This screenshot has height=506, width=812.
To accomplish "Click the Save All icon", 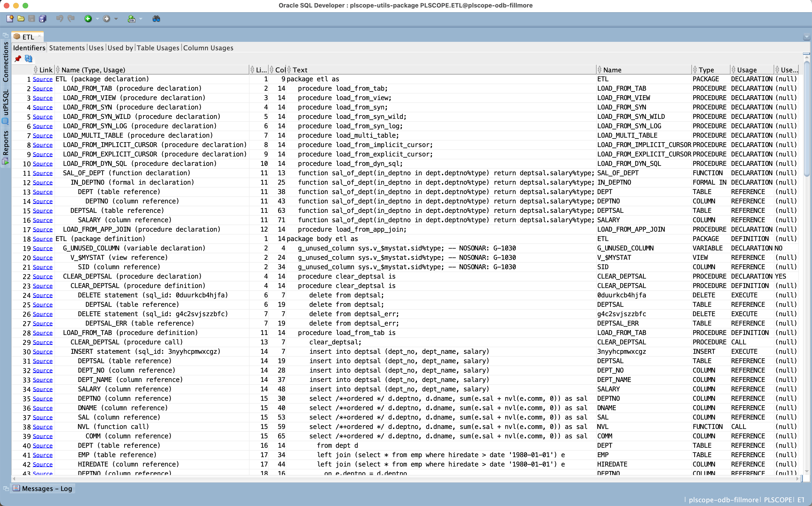I will 43,19.
